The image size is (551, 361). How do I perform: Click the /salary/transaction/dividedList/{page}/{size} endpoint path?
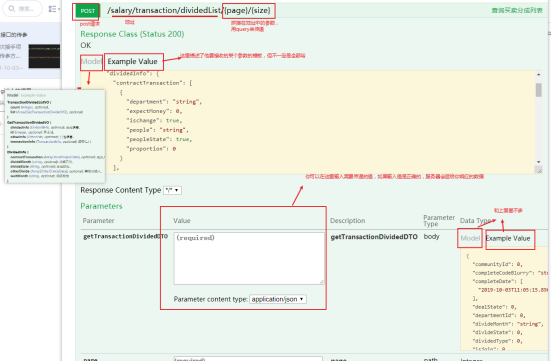click(x=189, y=11)
